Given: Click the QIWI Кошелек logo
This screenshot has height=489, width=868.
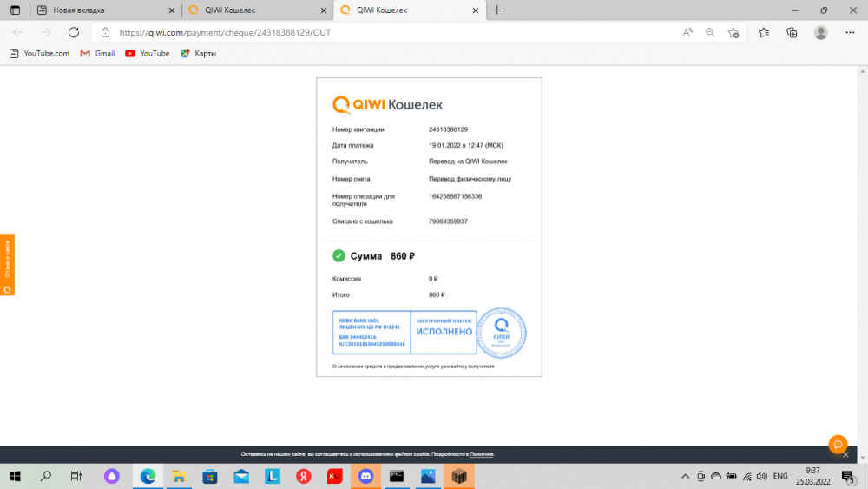Looking at the screenshot, I should pos(387,105).
